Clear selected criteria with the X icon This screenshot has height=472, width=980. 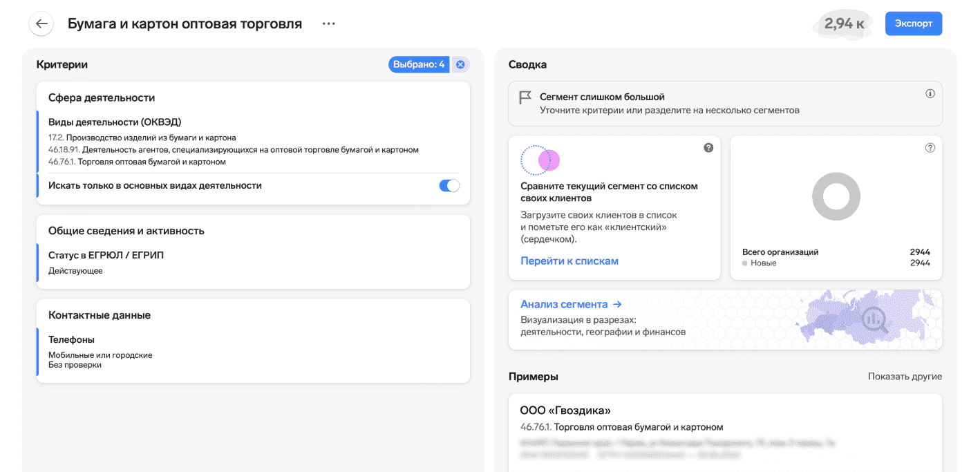pyautogui.click(x=460, y=64)
